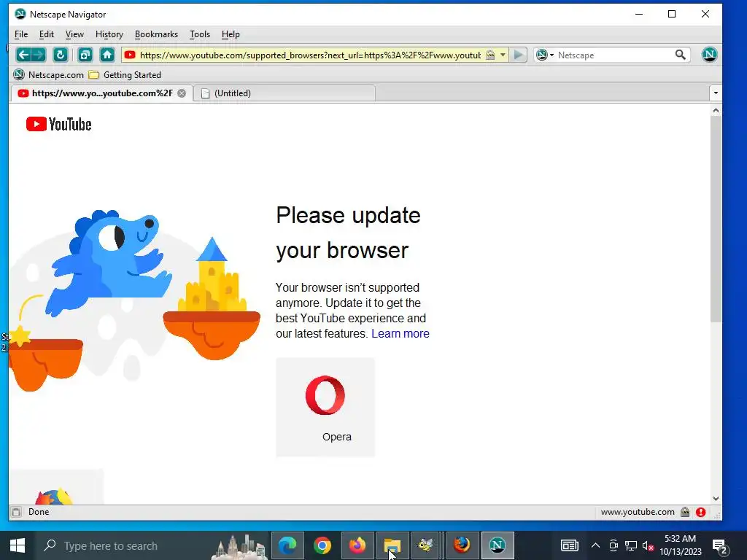Open the Windows Start menu
747x560 pixels.
(x=18, y=545)
